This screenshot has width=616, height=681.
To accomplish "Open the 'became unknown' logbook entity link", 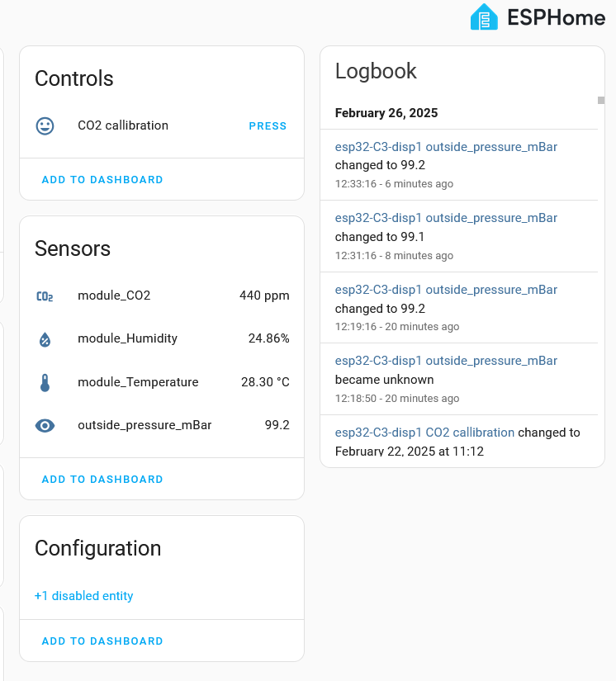I will coord(446,361).
